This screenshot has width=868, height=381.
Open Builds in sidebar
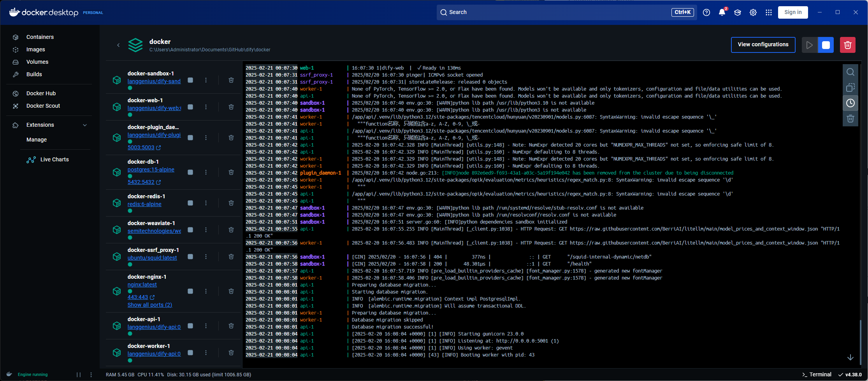coord(34,74)
